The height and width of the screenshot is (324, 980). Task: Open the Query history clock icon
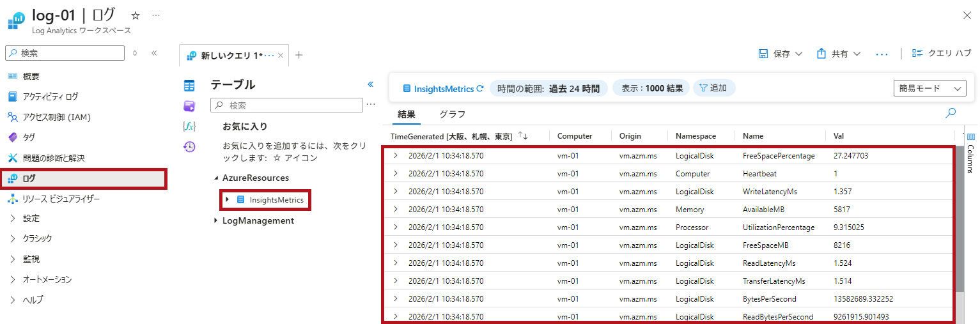(189, 146)
